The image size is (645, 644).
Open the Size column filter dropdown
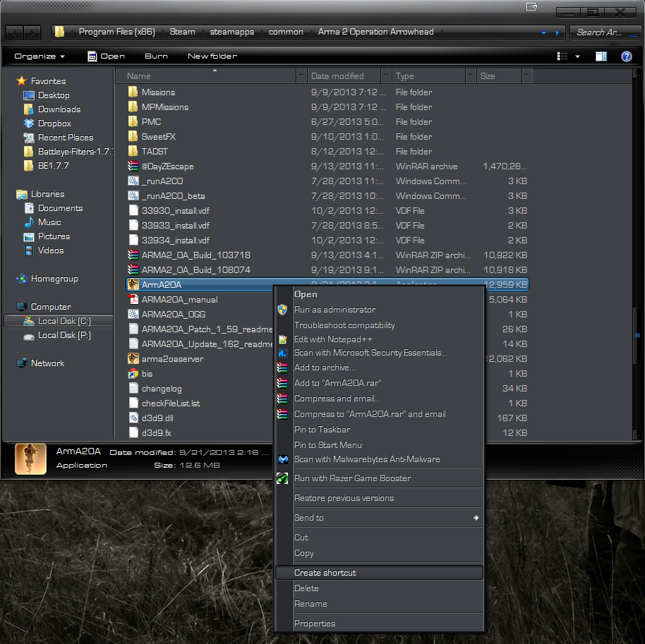pyautogui.click(x=527, y=76)
